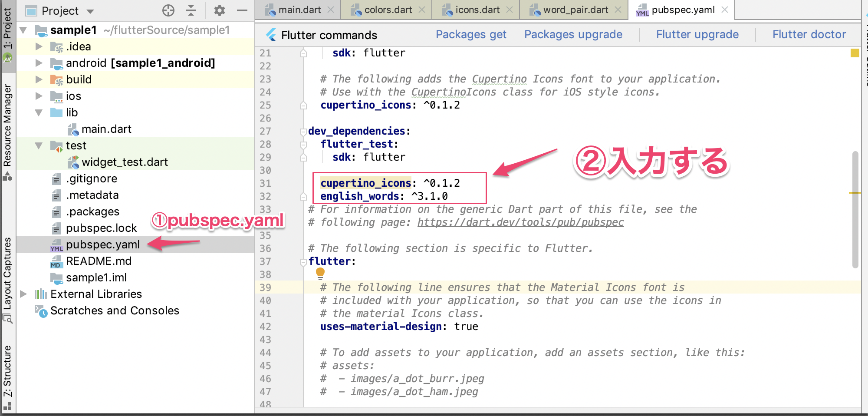Click the Select Opened File target icon
The width and height of the screenshot is (868, 416).
point(168,10)
